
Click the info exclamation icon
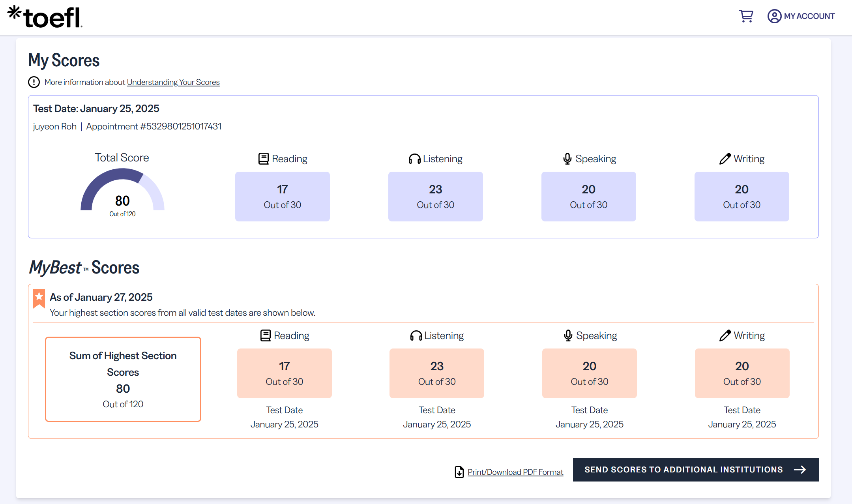(34, 82)
